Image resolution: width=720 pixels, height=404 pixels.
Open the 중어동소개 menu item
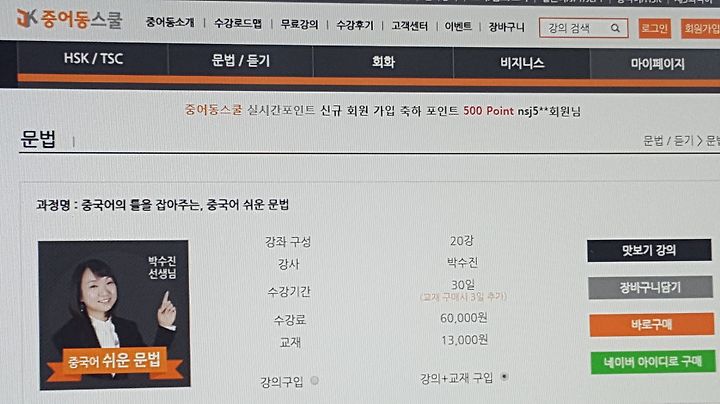point(170,22)
